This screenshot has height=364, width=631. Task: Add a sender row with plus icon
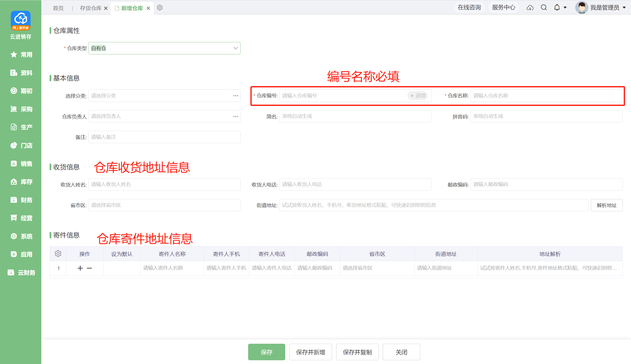click(x=80, y=268)
